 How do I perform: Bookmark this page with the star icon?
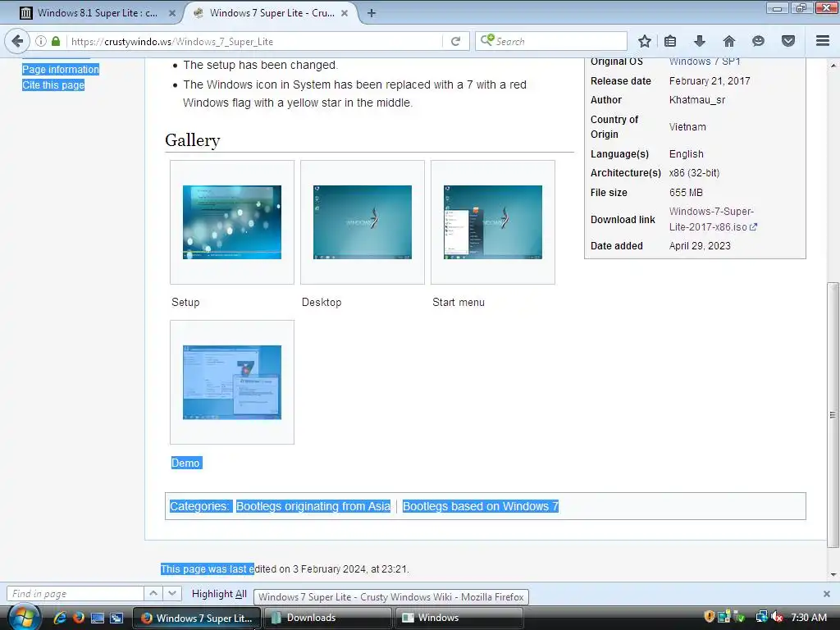point(645,41)
